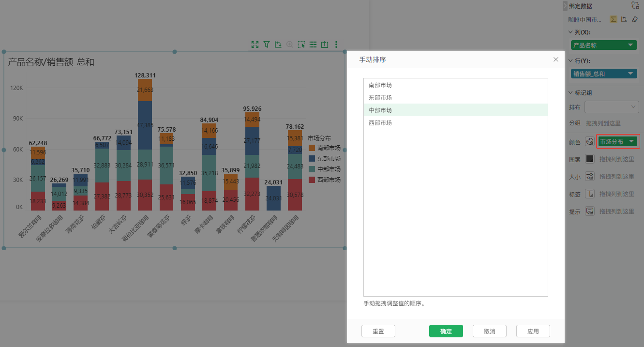The width and height of the screenshot is (644, 347).
Task: Open the 销售额_总和 pill dropdown arrow
Action: [x=630, y=74]
